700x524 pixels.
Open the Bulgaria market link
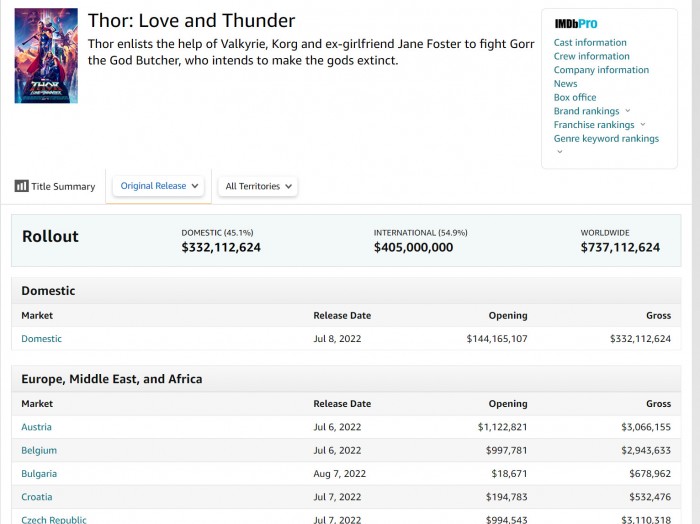[39, 474]
